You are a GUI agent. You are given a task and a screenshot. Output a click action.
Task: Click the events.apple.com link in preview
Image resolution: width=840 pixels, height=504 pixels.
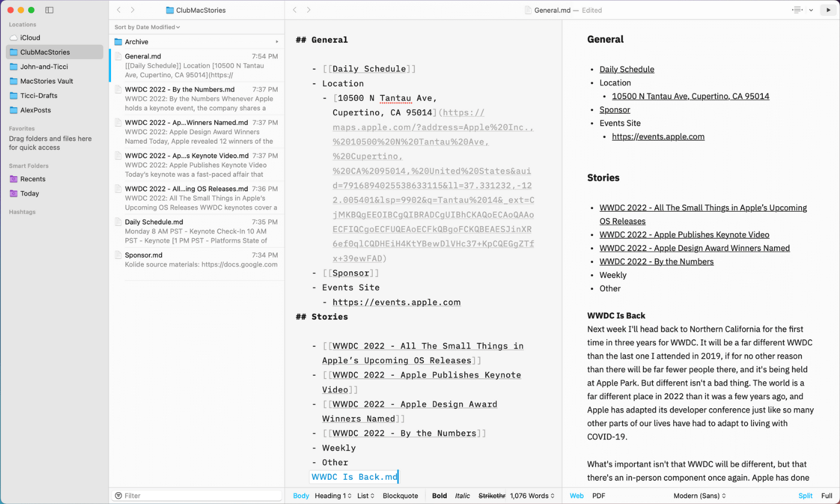(658, 137)
